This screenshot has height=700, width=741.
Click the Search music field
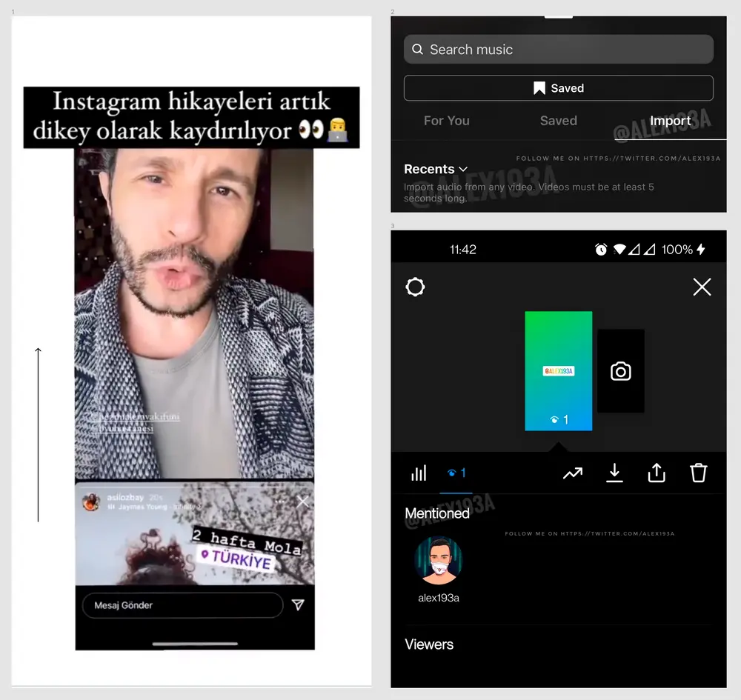pyautogui.click(x=558, y=50)
